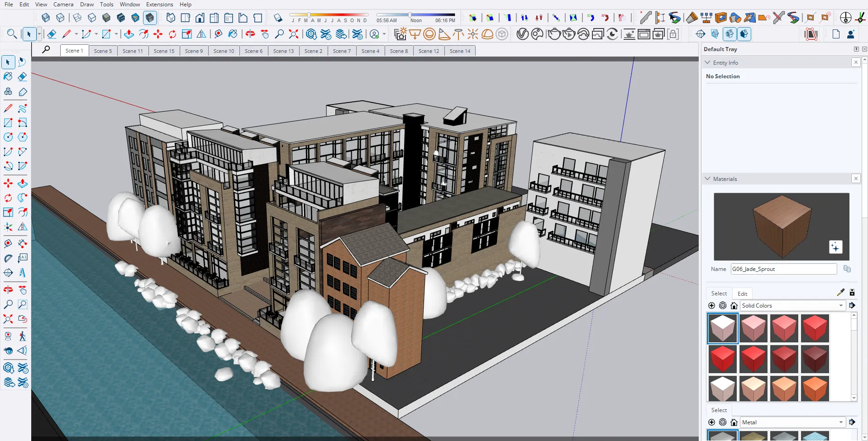Start render with V-Ray teapot icon
The height and width of the screenshot is (441, 868).
(x=553, y=34)
